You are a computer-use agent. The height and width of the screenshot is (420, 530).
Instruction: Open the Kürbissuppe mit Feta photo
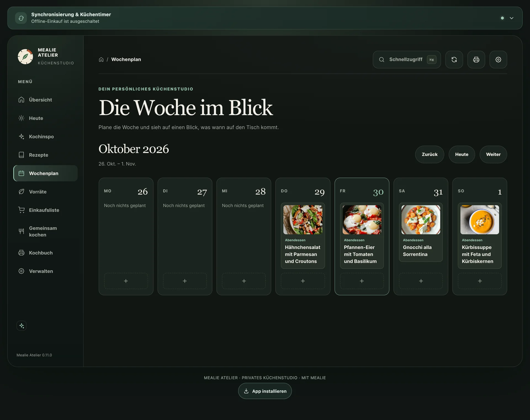(x=480, y=220)
